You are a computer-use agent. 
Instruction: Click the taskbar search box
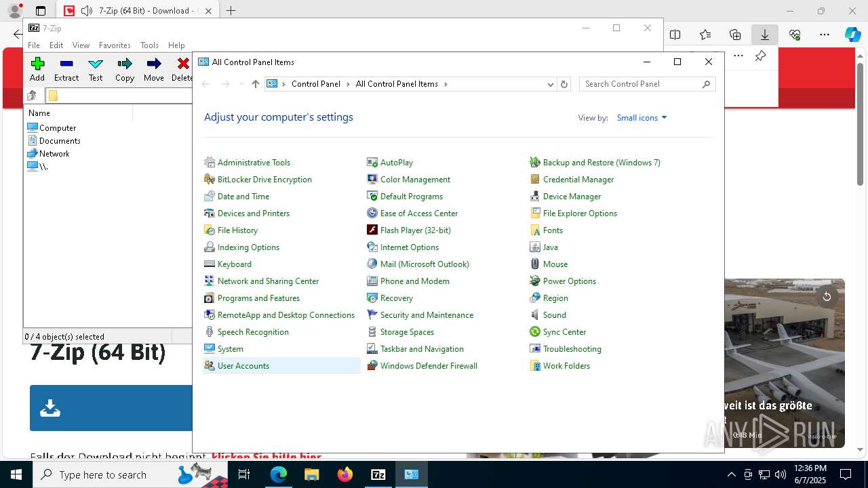tap(132, 474)
